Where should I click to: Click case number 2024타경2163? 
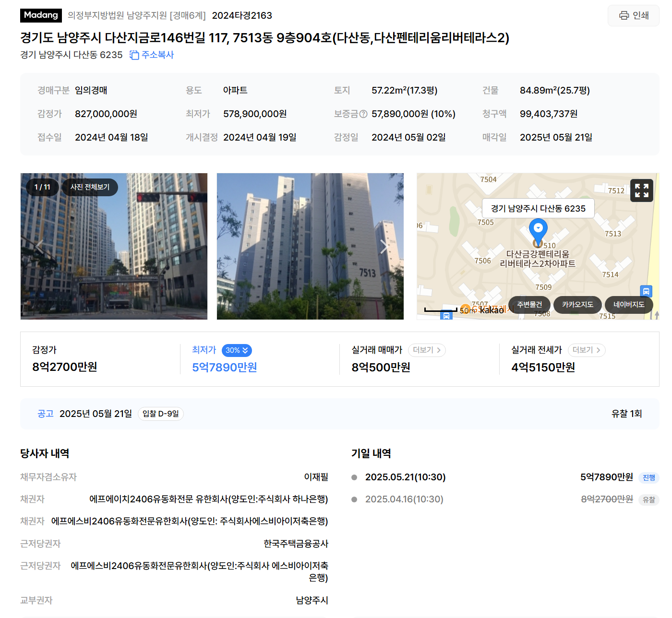[242, 15]
